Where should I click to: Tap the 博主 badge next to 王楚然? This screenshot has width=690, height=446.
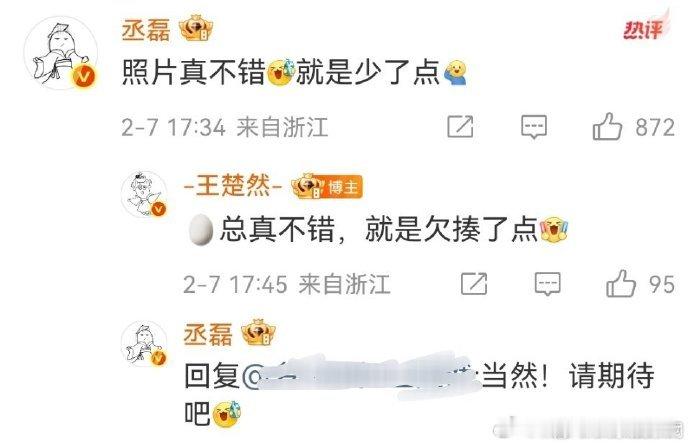click(x=343, y=187)
